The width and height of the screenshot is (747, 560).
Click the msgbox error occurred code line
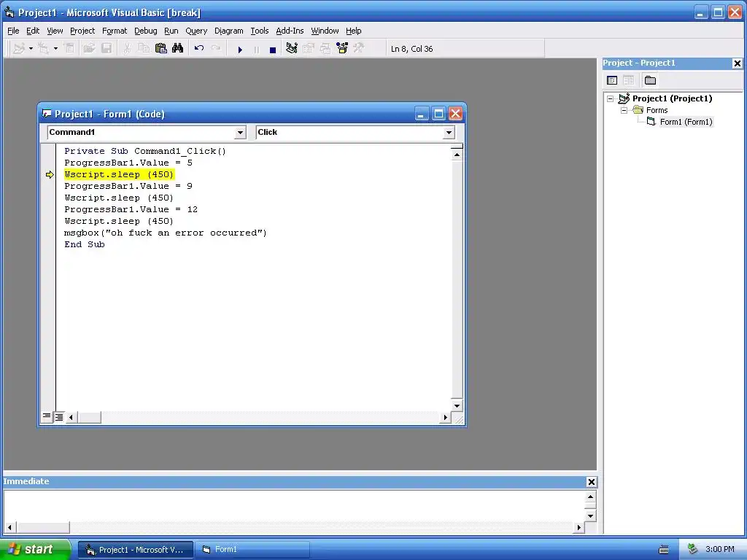pos(166,233)
